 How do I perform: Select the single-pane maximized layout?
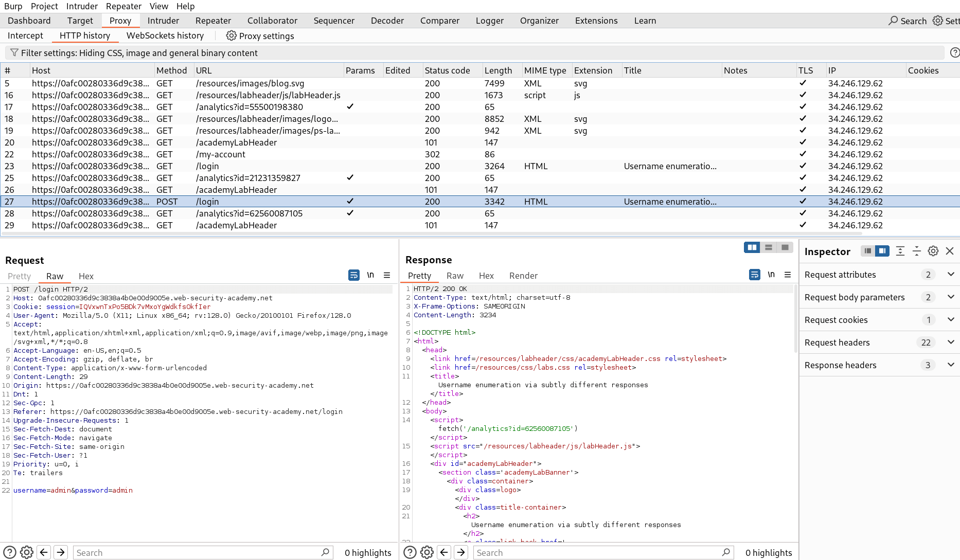pyautogui.click(x=785, y=247)
